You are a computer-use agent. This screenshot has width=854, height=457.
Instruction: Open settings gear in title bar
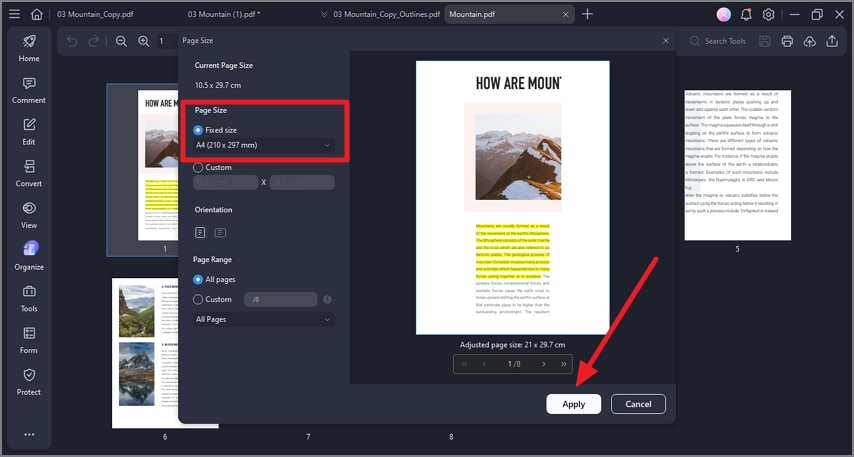(768, 15)
